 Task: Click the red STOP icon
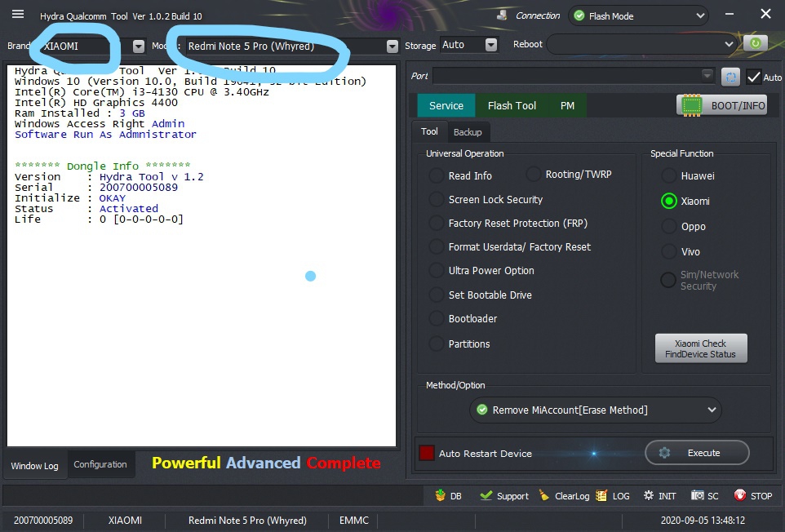(739, 495)
